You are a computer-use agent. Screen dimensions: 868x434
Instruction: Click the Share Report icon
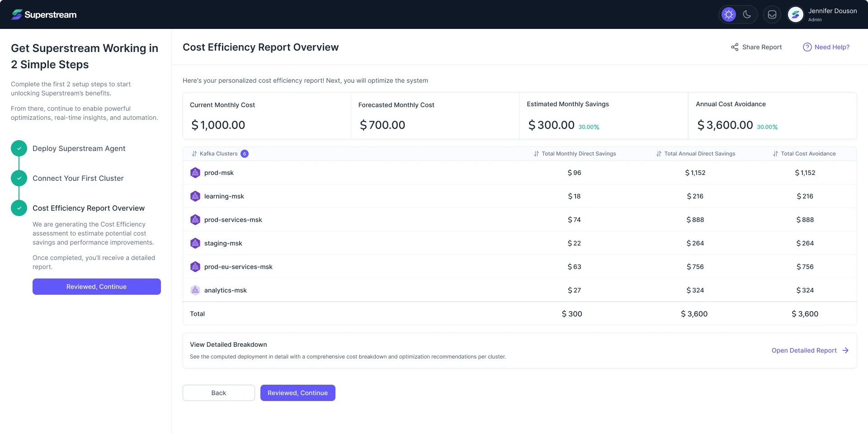click(735, 47)
